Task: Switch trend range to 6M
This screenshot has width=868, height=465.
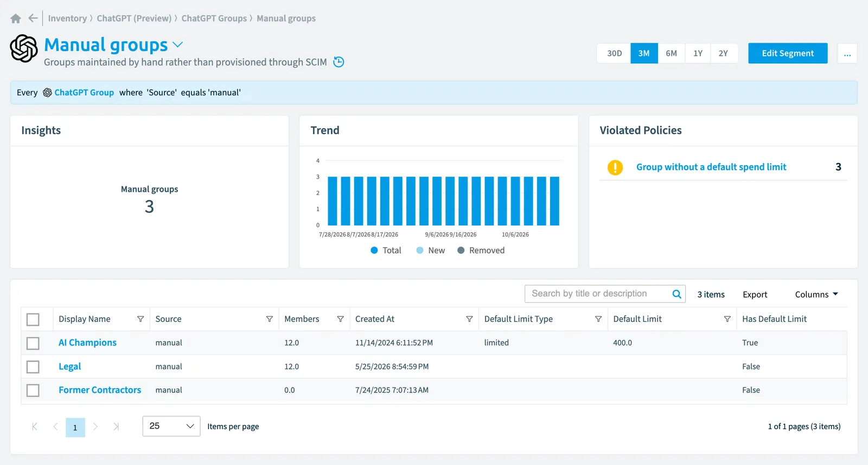Action: 672,53
